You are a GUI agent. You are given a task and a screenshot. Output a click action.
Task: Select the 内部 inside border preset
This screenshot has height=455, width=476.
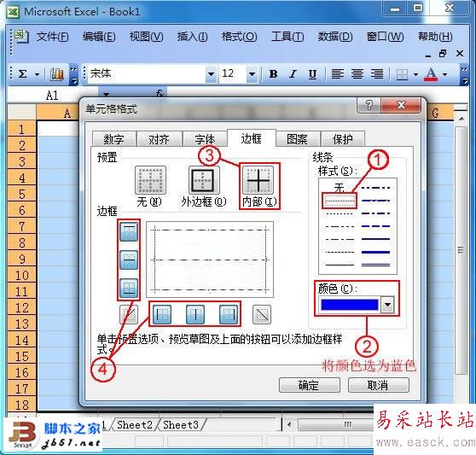click(x=258, y=180)
